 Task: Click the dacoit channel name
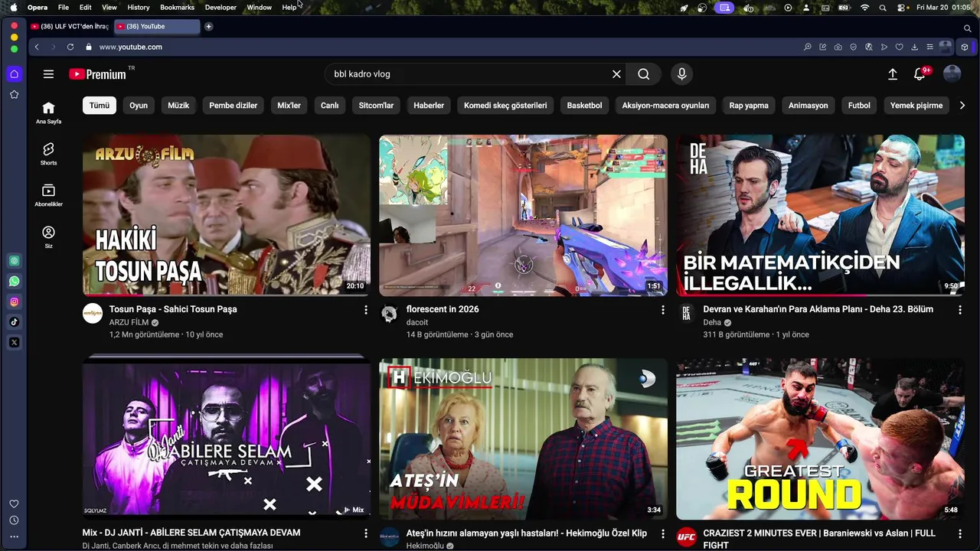pos(417,322)
